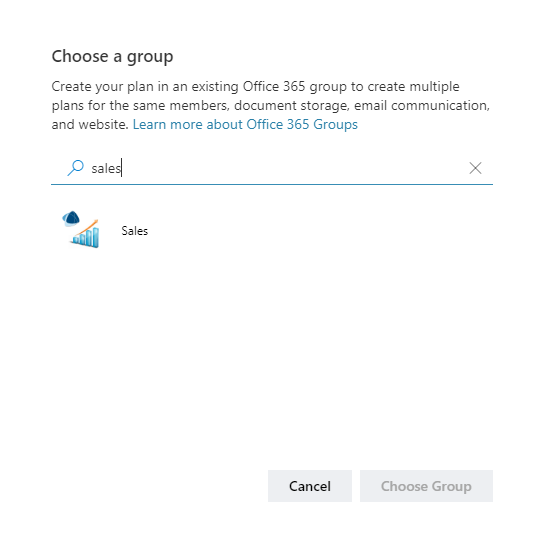Click the magnifying glass search icon
This screenshot has height=542, width=544.
point(76,168)
